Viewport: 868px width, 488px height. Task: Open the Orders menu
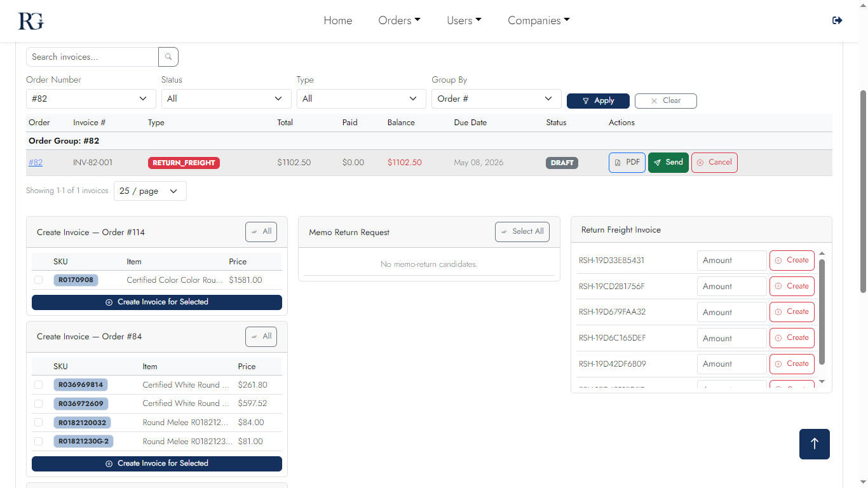click(x=399, y=20)
